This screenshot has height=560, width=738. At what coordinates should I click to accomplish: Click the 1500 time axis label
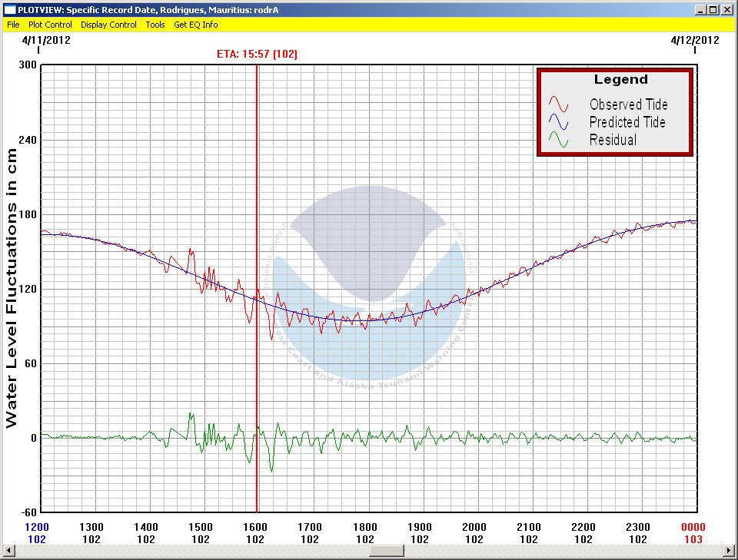[201, 527]
